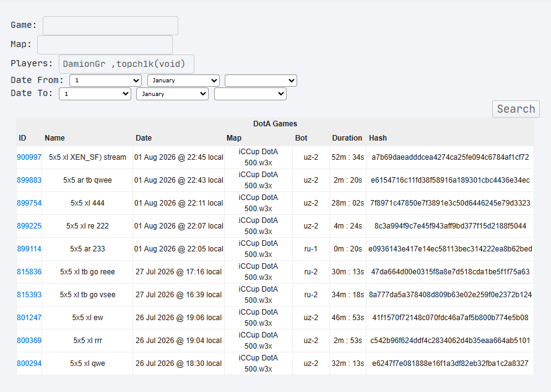Click date '01 Aug 2026 @ 22:45 local'
551x392 pixels.
[x=178, y=157]
